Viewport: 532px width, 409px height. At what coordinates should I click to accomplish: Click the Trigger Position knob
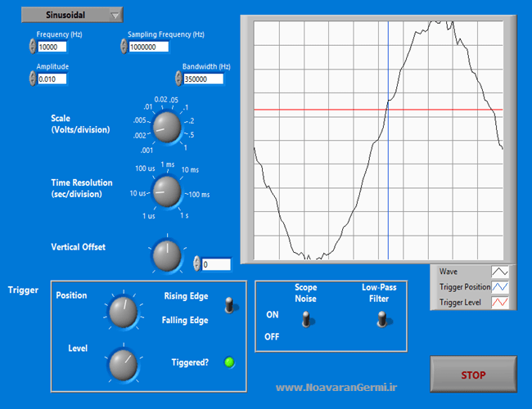123,312
